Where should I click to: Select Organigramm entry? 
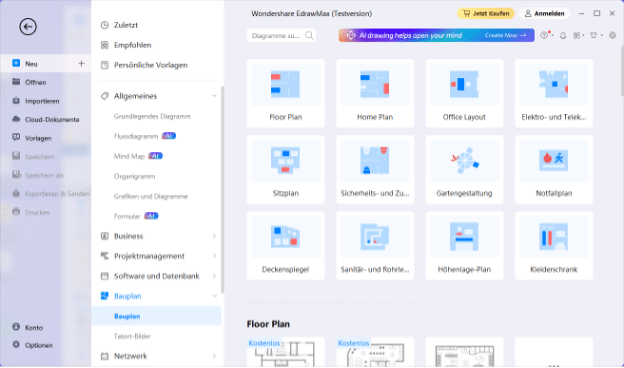pos(135,176)
